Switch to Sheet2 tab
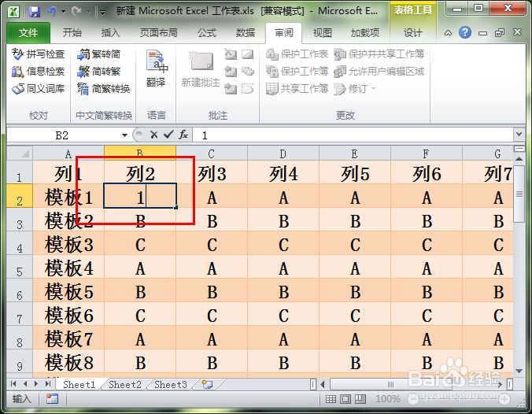 [x=125, y=384]
